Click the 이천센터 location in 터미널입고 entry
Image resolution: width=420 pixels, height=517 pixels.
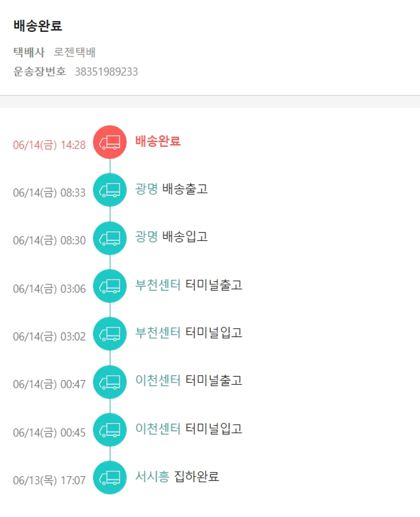tap(158, 428)
